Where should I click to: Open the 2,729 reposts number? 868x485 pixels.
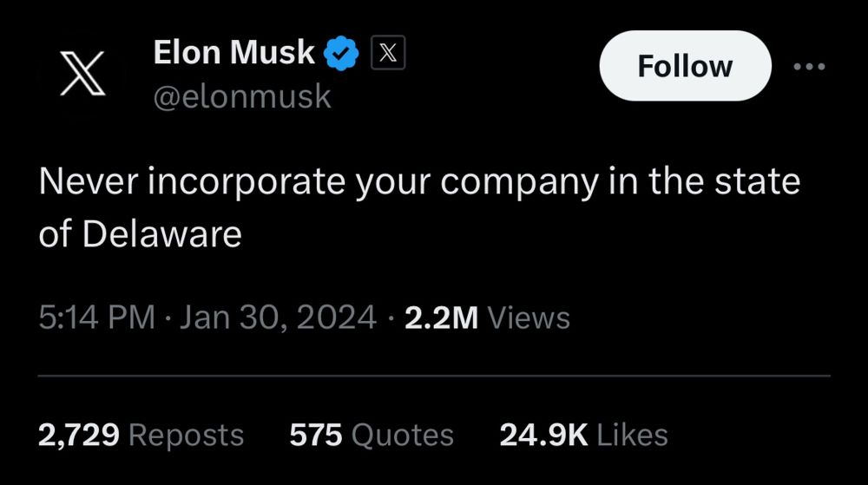point(79,434)
